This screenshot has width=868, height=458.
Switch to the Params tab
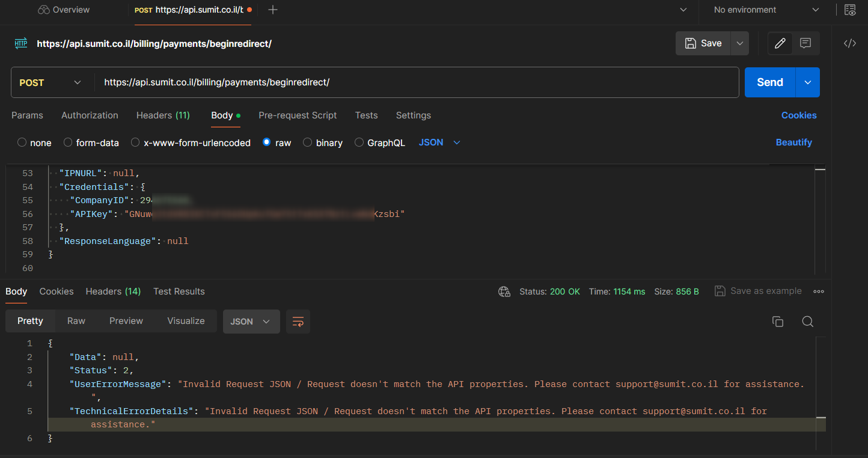coord(27,115)
